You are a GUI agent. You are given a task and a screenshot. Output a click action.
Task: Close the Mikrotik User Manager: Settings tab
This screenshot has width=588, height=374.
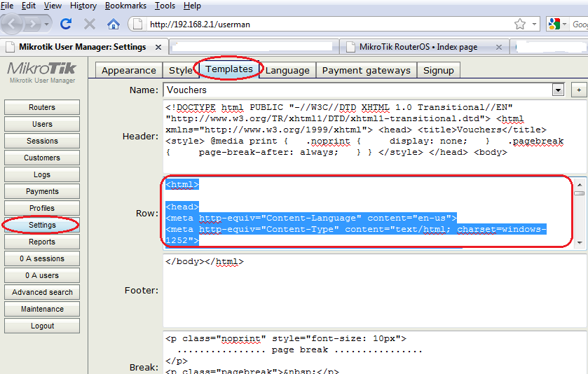pos(158,47)
